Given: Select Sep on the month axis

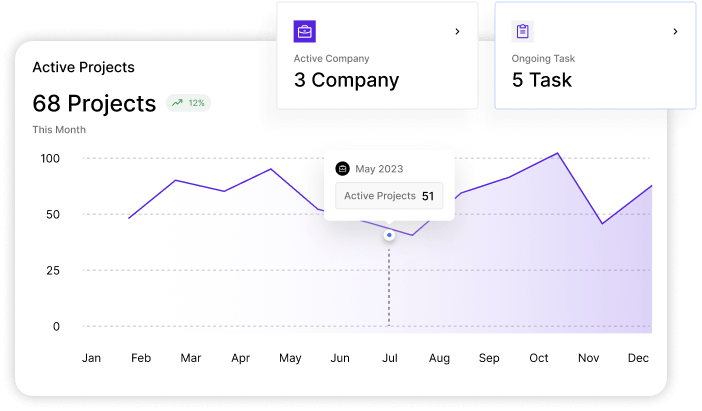Looking at the screenshot, I should click(x=489, y=358).
